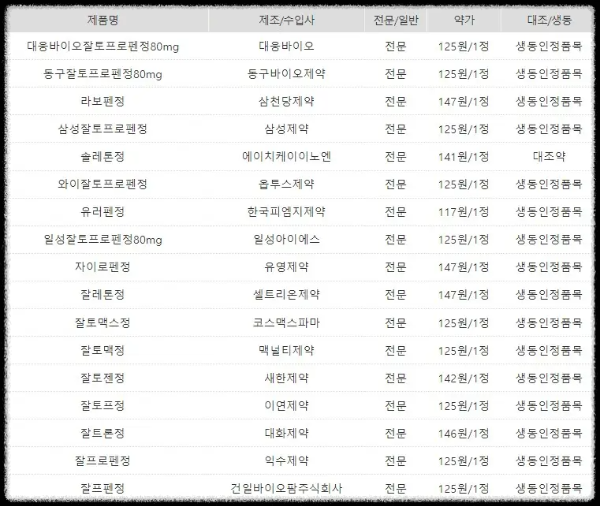The width and height of the screenshot is (600, 506).
Task: Select product 잘토맥스정
Action: click(103, 323)
